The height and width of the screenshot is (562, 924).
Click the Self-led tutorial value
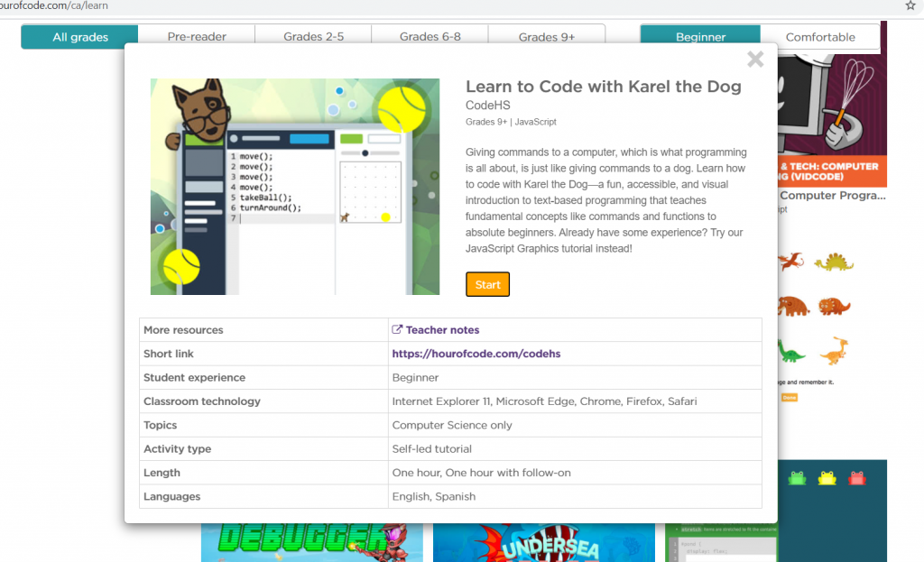[432, 449]
